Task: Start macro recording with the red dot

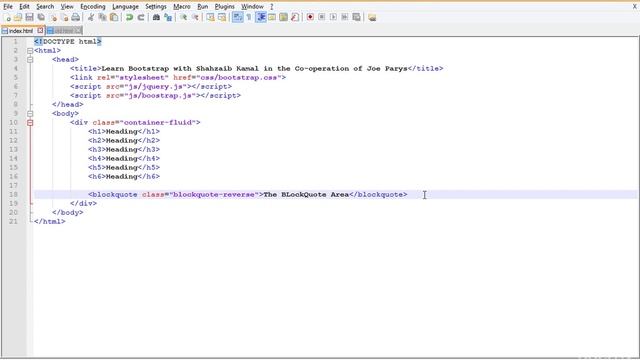Action: pyautogui.click(x=310, y=17)
